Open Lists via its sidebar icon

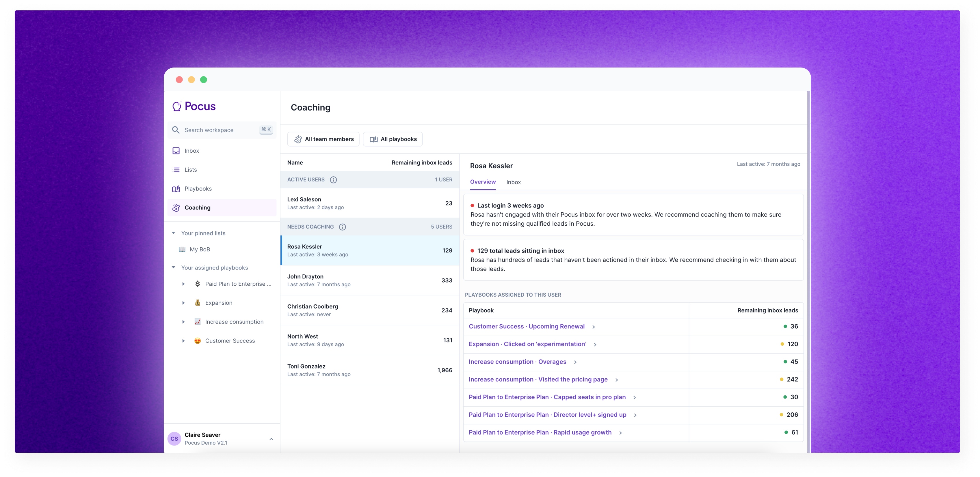(x=176, y=170)
